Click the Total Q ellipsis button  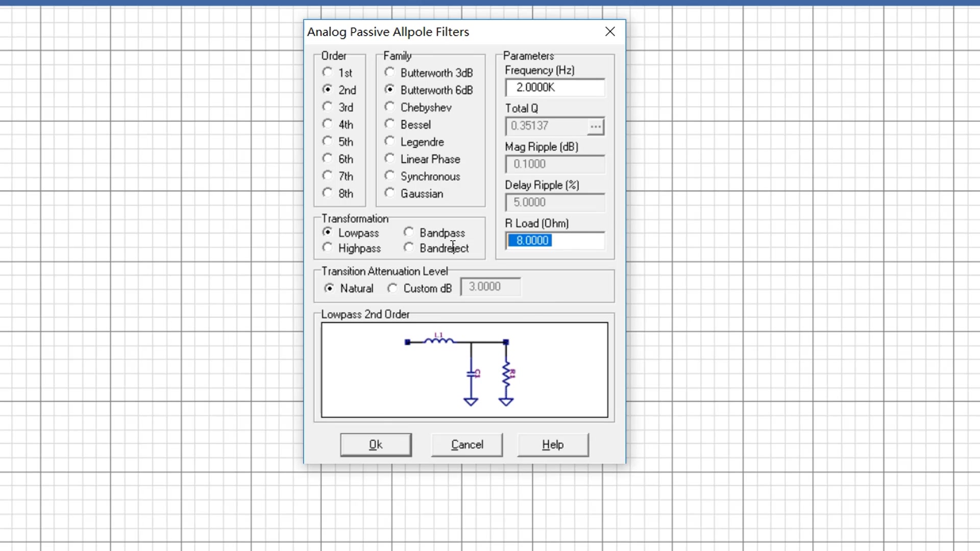[x=595, y=126]
